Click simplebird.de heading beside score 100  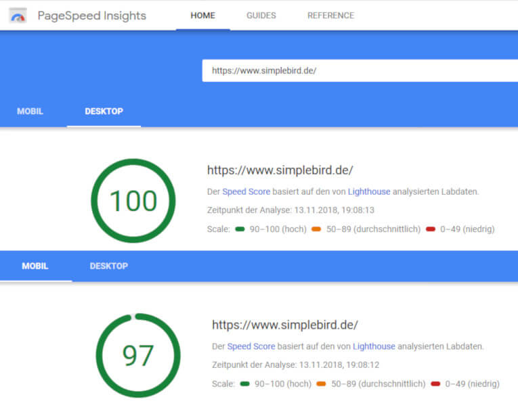tap(280, 170)
